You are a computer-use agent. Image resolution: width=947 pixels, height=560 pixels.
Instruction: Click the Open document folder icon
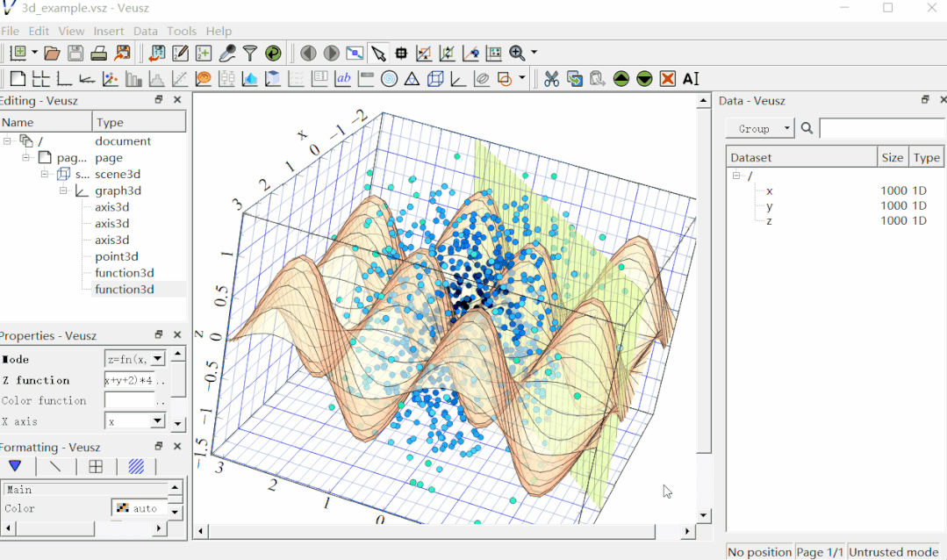tap(52, 54)
